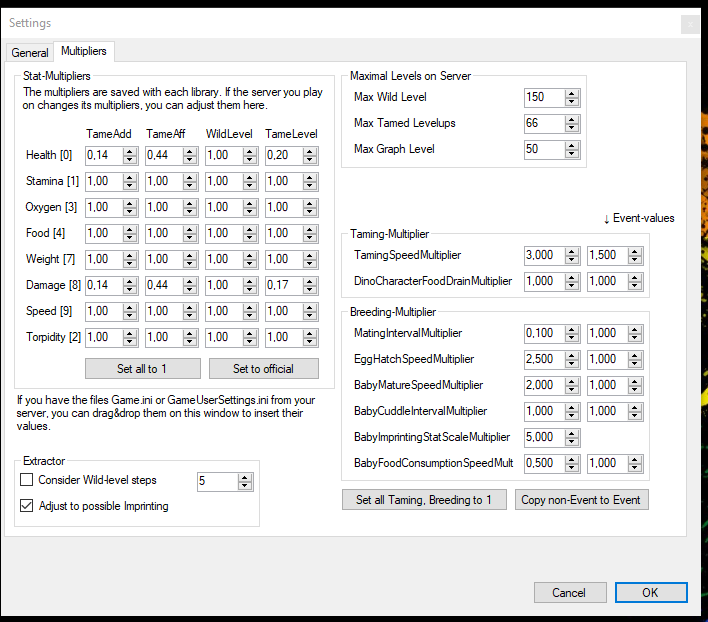
Task: Increase MatingIntervalMultiplier with up arrow
Action: point(572,330)
